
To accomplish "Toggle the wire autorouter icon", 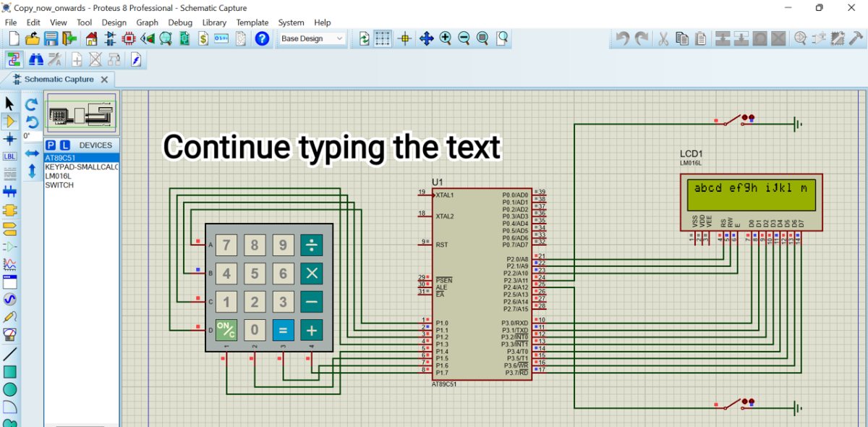I will 13,59.
